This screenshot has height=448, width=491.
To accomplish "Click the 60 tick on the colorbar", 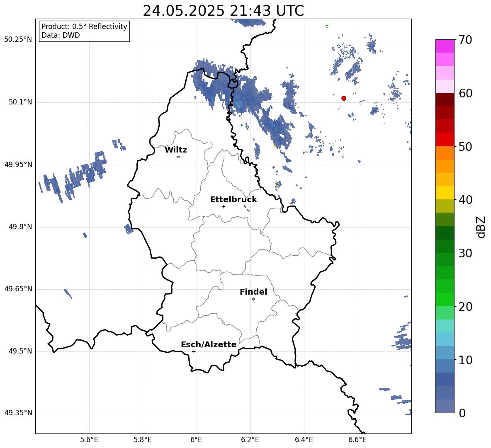I will (x=465, y=93).
